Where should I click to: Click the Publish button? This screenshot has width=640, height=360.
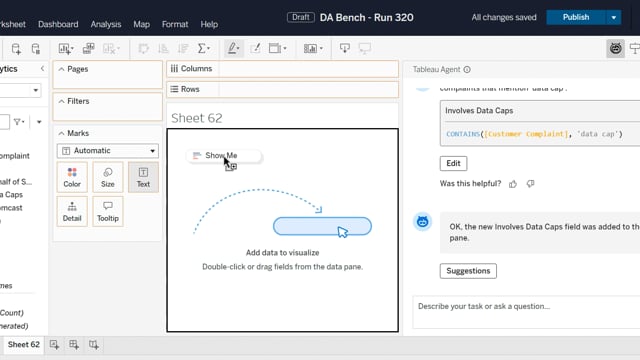(576, 17)
